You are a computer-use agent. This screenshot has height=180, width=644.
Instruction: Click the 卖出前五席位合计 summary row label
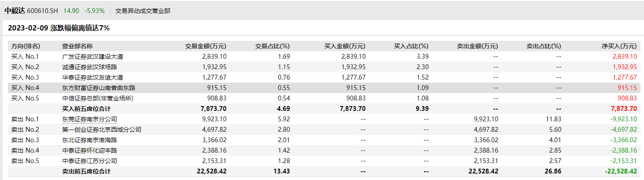(86, 171)
